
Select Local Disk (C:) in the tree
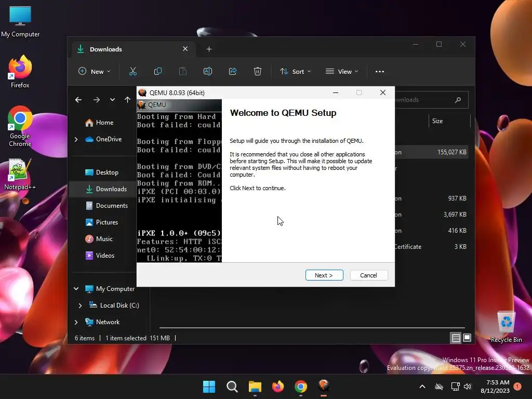click(114, 305)
